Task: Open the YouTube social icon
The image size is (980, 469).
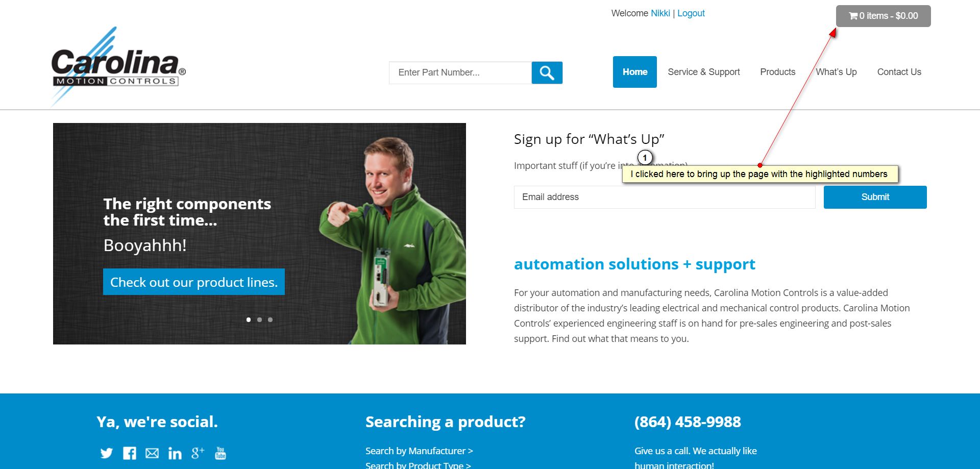Action: pyautogui.click(x=220, y=453)
